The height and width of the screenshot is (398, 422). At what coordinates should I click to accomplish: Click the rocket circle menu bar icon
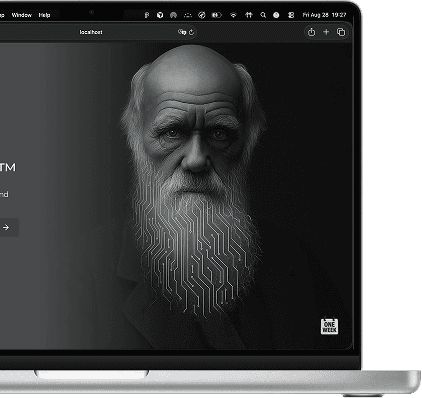202,15
